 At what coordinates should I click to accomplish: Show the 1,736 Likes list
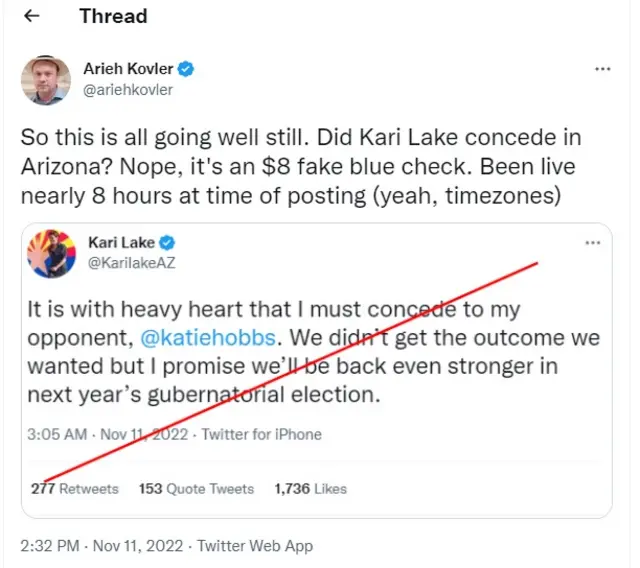tap(309, 489)
